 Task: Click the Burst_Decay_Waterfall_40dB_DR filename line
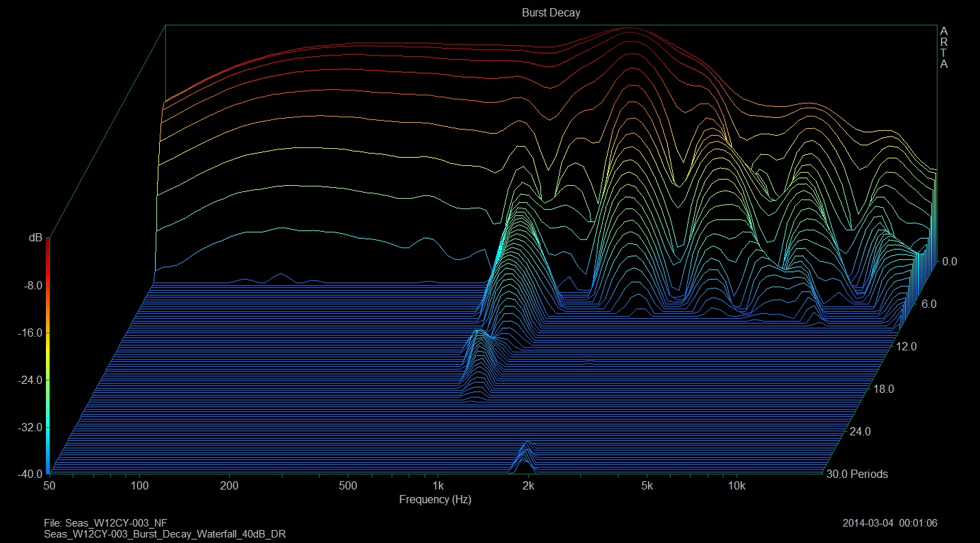click(x=165, y=533)
